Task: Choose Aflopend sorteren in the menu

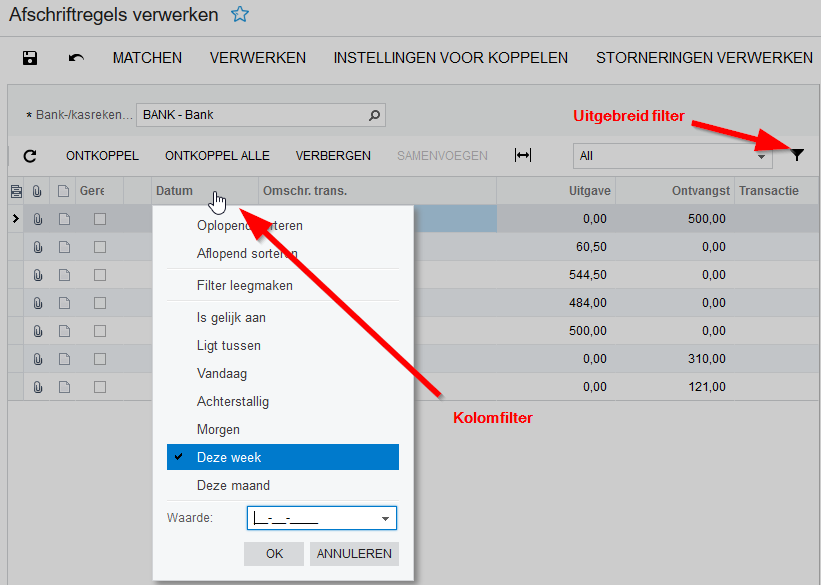Action: [247, 253]
